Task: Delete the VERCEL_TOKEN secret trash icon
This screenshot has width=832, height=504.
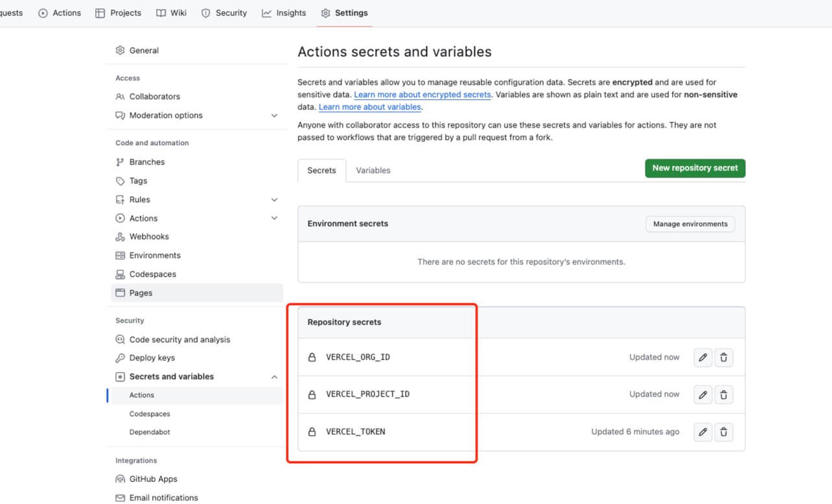Action: [x=724, y=431]
